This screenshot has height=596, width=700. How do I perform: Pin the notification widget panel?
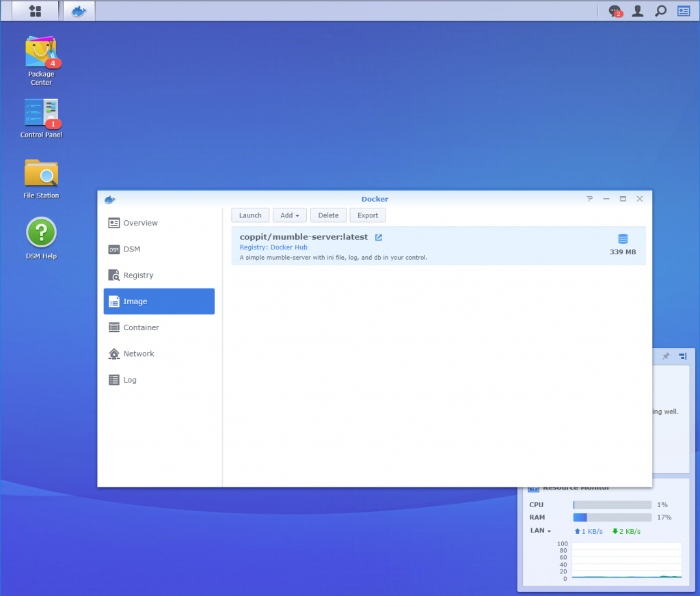pos(665,356)
